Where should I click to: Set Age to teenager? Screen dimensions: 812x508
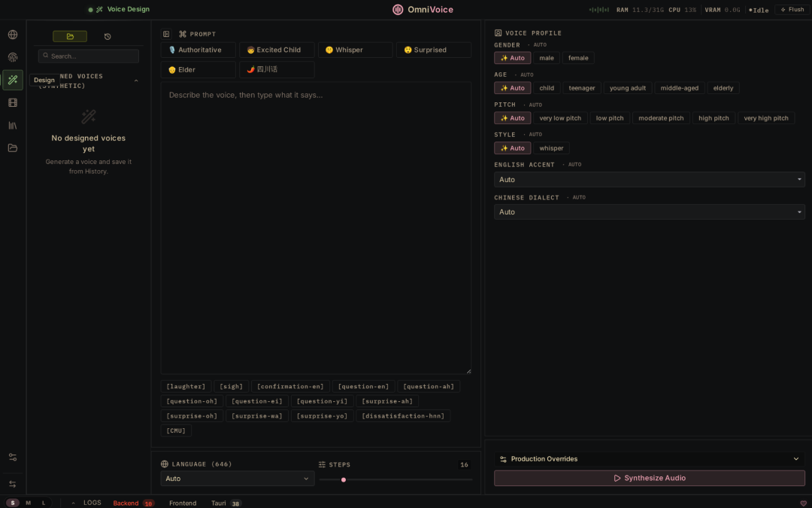[x=582, y=88]
